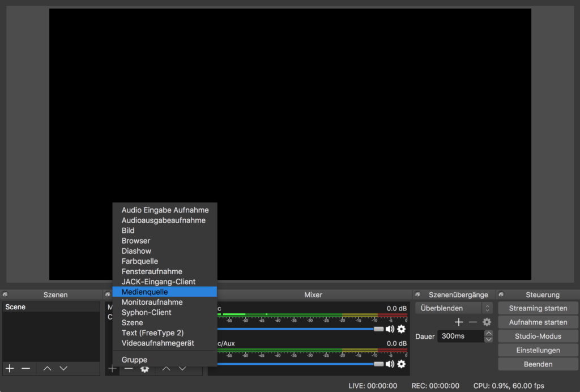Open transition properties gear icon
The image size is (580, 392).
(487, 322)
